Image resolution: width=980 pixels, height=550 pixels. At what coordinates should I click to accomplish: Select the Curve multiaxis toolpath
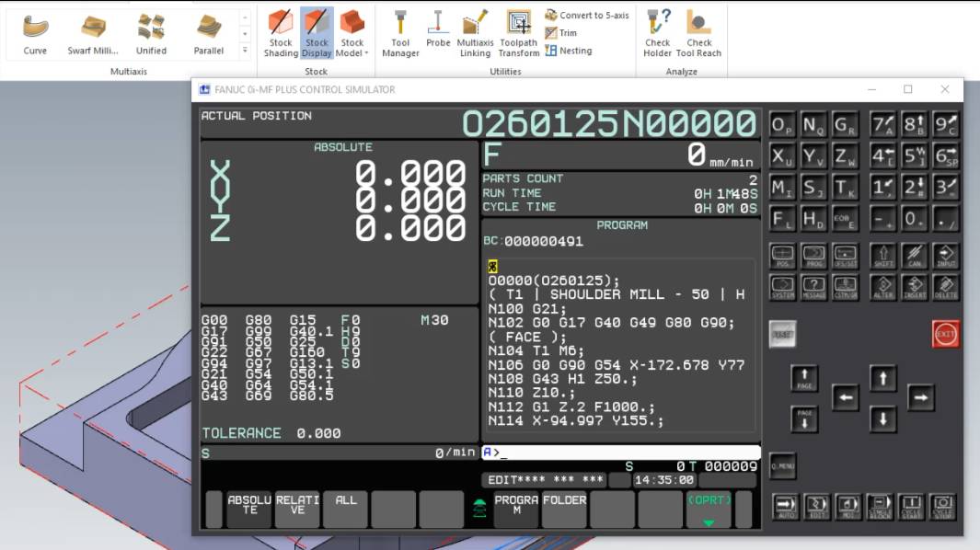click(35, 35)
